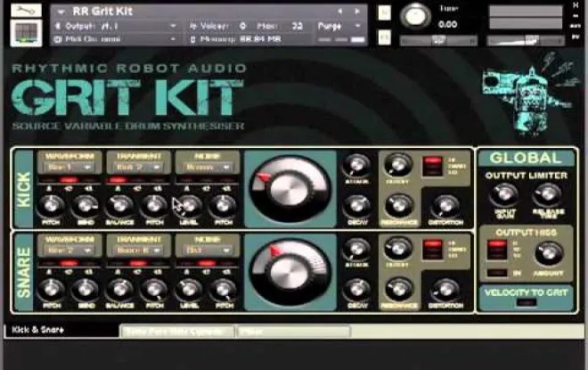Click the Tune knob in the header
Viewport: 588px width, 370px height.
pos(415,16)
